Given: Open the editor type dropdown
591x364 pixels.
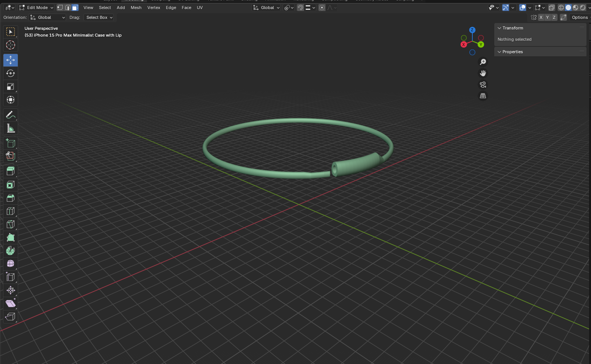Looking at the screenshot, I should [x=9, y=8].
